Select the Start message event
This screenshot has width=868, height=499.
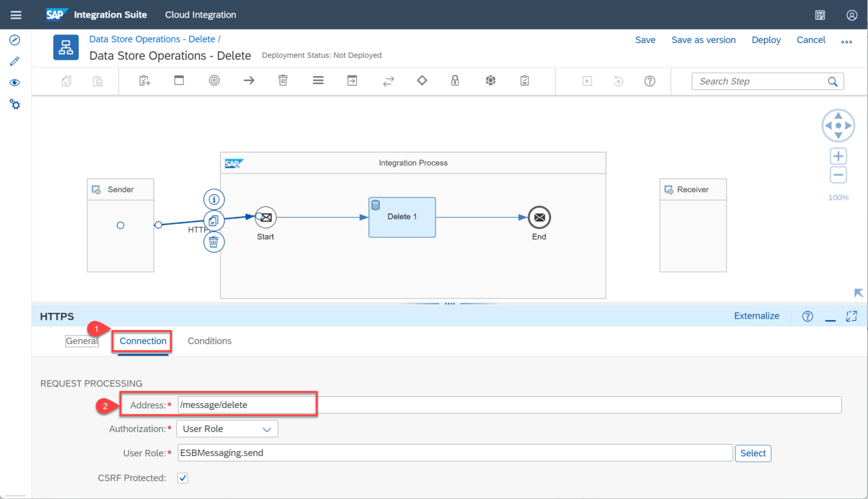tap(266, 217)
